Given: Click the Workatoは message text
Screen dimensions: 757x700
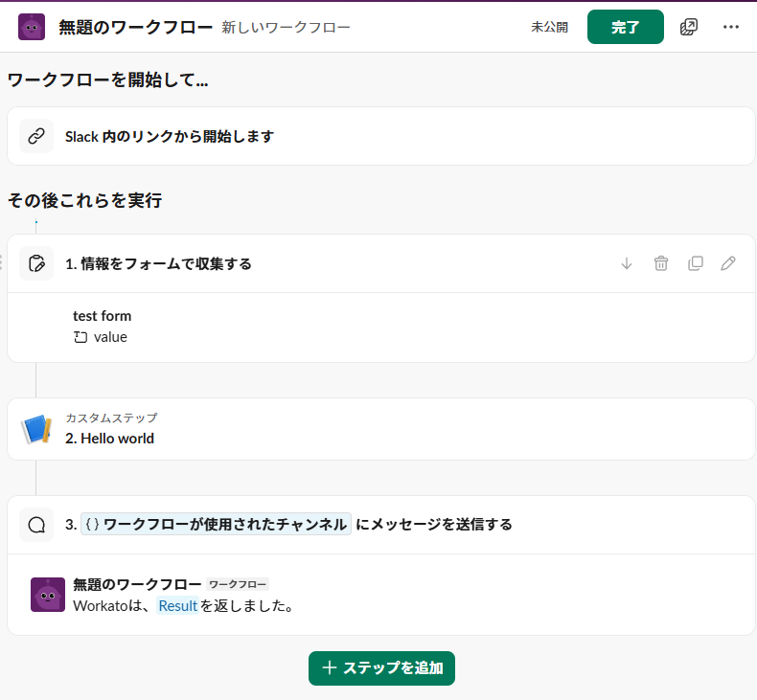Looking at the screenshot, I should (112, 606).
